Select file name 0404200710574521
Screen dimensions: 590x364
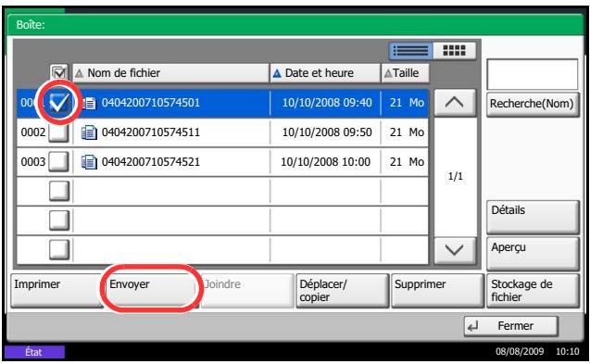click(151, 162)
